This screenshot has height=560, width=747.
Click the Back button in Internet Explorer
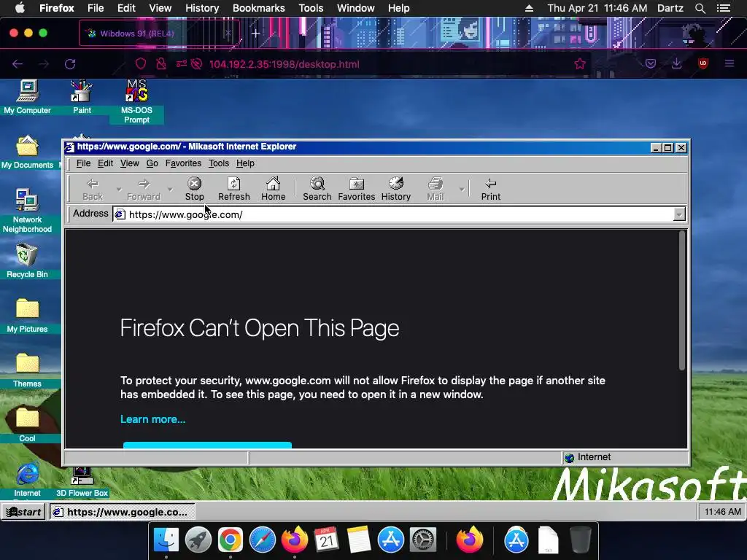pos(93,189)
